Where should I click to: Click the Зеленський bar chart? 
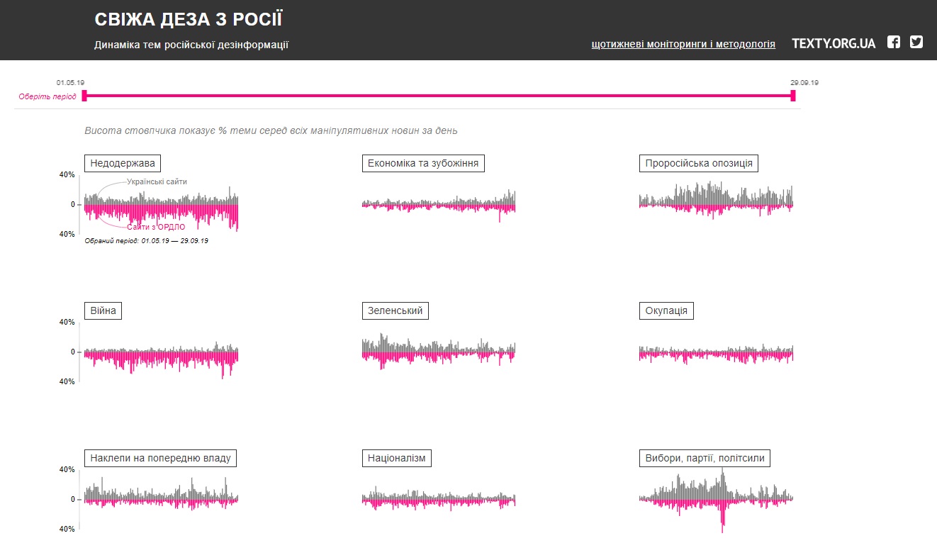click(x=439, y=352)
